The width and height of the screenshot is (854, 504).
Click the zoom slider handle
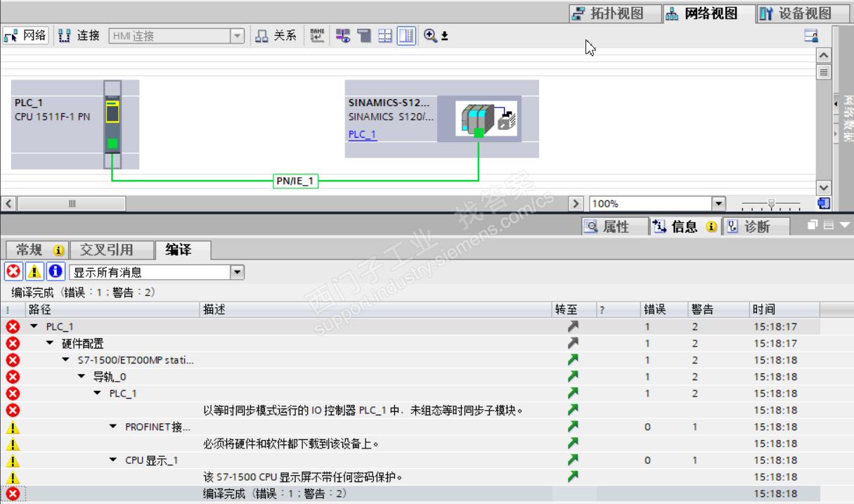click(772, 205)
